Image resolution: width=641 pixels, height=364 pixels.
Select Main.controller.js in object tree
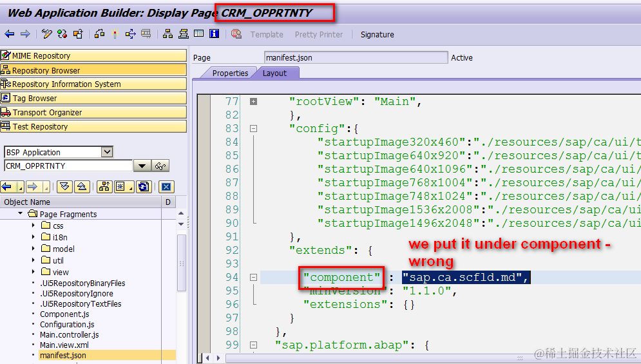pos(69,334)
